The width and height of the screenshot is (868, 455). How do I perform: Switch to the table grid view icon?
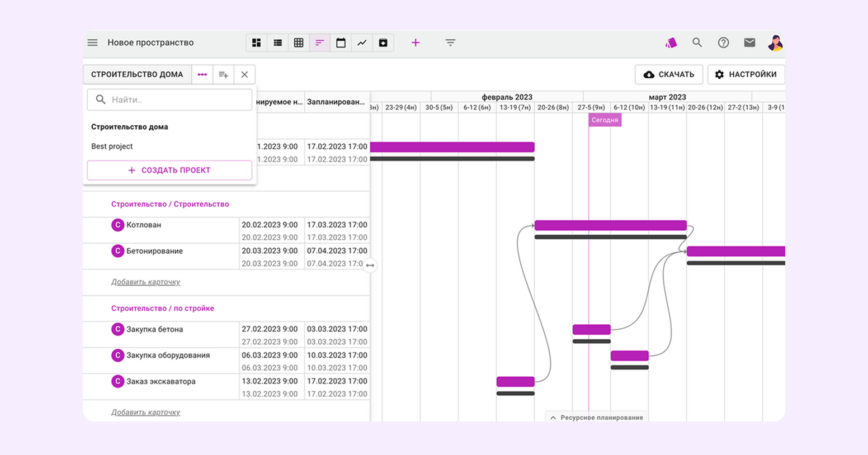pos(299,42)
